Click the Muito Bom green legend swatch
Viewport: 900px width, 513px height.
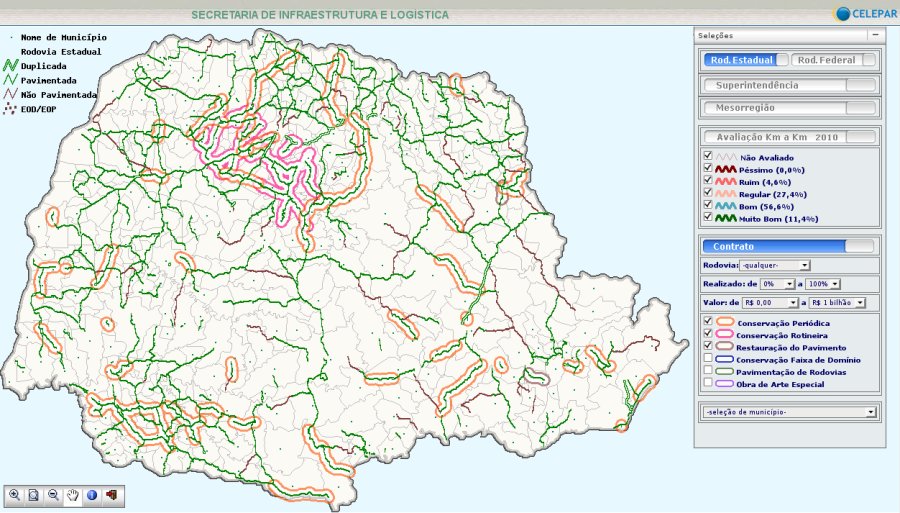726,218
